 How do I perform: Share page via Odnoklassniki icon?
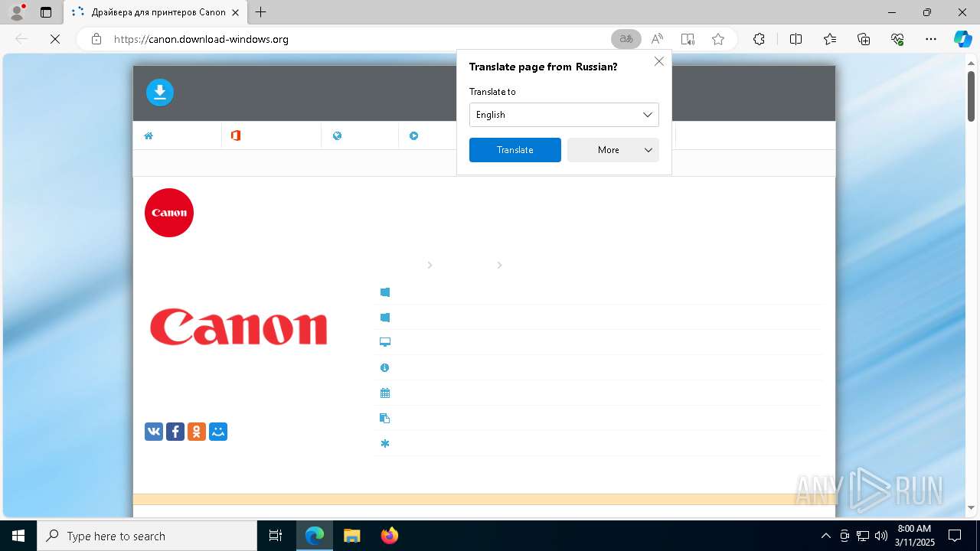197,432
